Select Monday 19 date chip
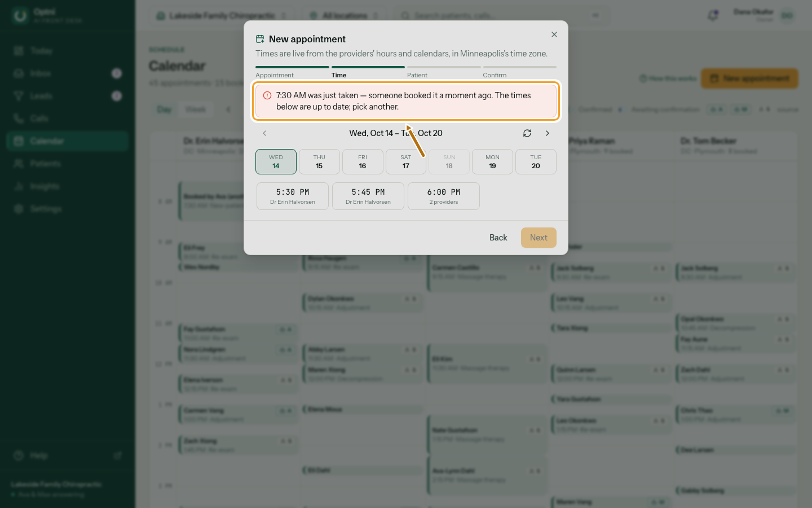 point(492,161)
